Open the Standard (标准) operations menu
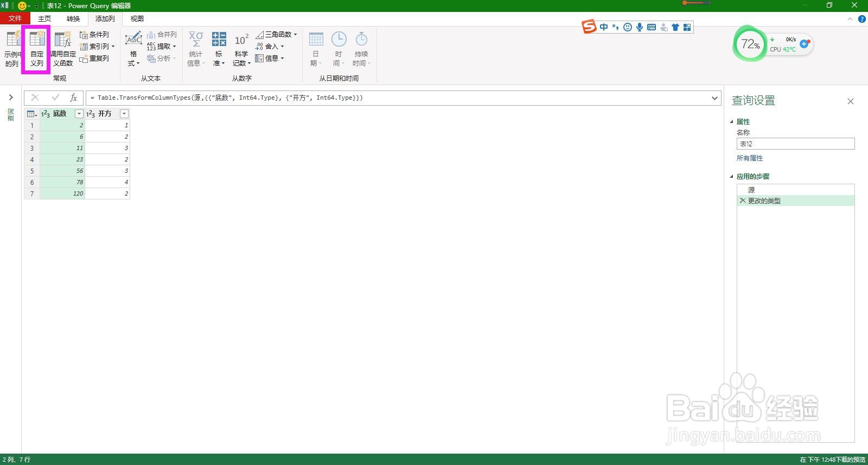 pos(219,49)
